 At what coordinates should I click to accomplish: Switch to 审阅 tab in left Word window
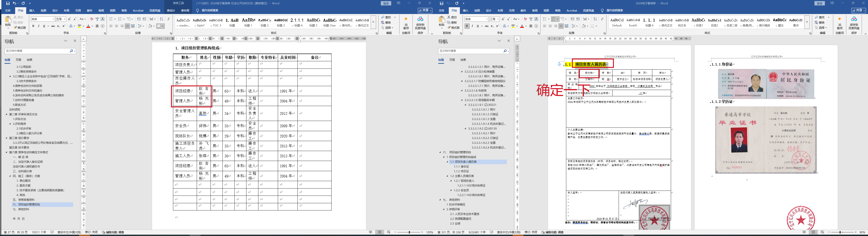tap(101, 10)
